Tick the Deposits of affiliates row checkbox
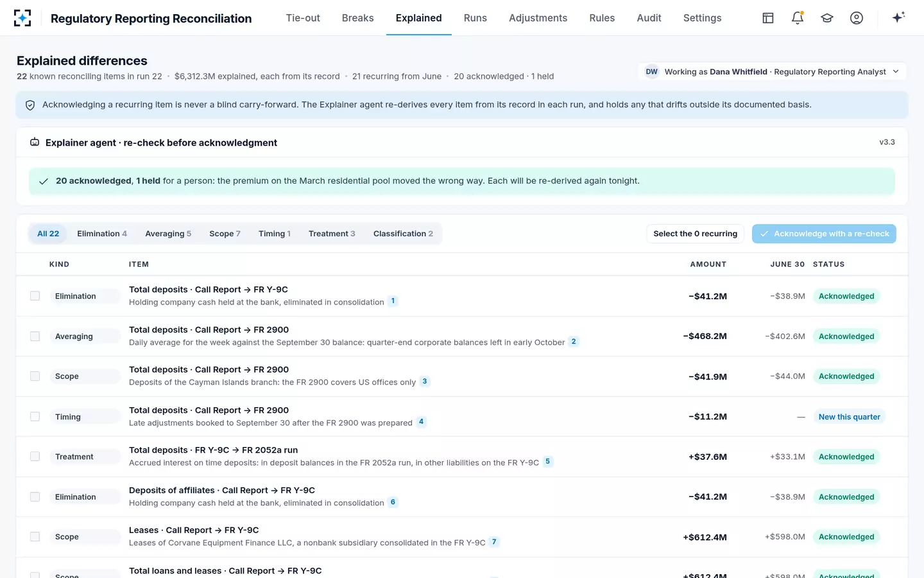This screenshot has width=924, height=578. [35, 497]
